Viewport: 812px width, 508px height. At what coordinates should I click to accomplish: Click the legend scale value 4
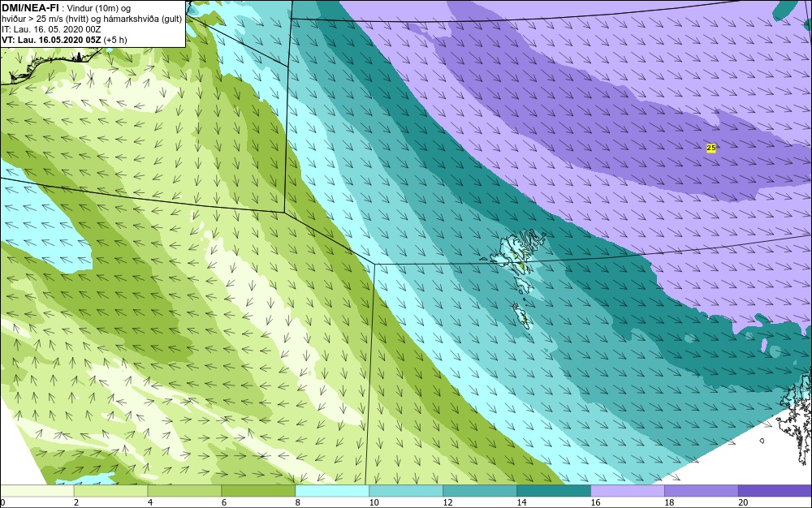[150, 502]
